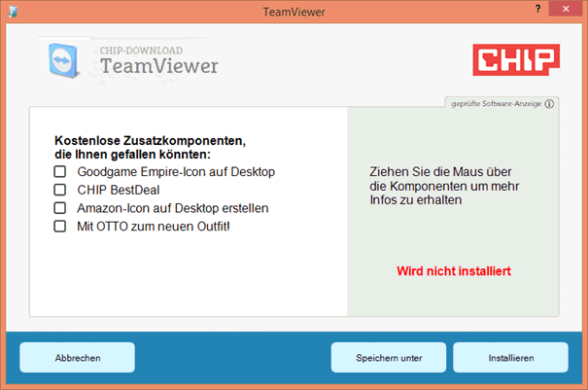Choose the Speichern unter button
The height and width of the screenshot is (390, 588).
[389, 357]
